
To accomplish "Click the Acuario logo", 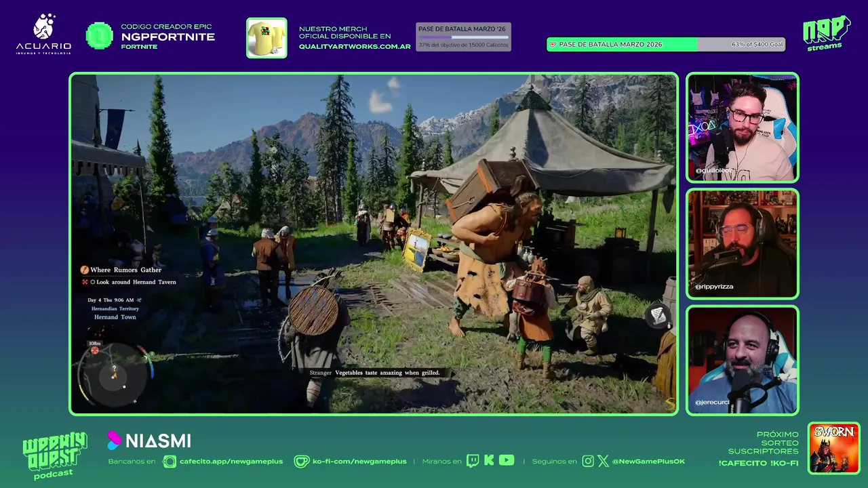I will [43, 34].
